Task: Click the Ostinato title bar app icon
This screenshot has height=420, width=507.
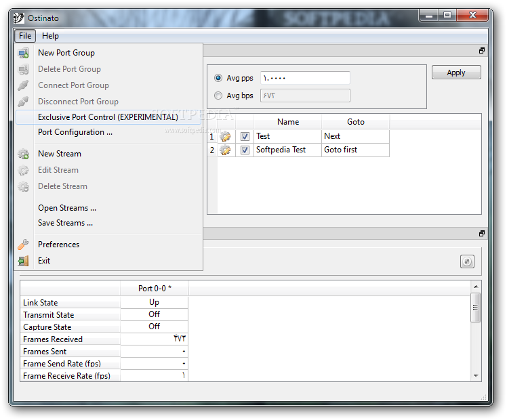Action: tap(19, 18)
